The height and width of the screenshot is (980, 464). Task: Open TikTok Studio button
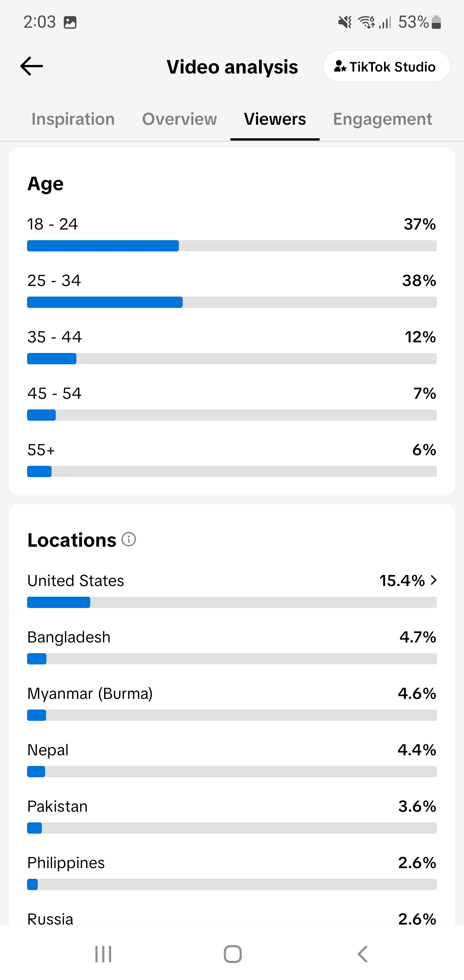click(x=386, y=67)
